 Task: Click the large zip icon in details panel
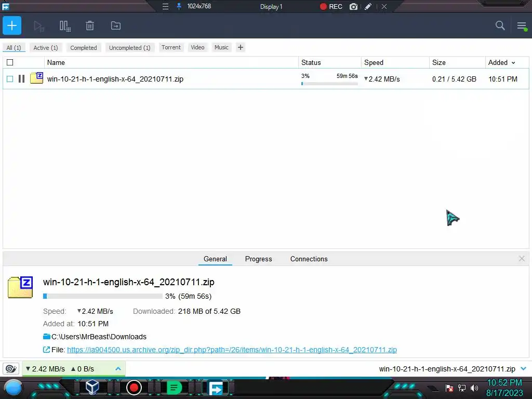pyautogui.click(x=20, y=287)
